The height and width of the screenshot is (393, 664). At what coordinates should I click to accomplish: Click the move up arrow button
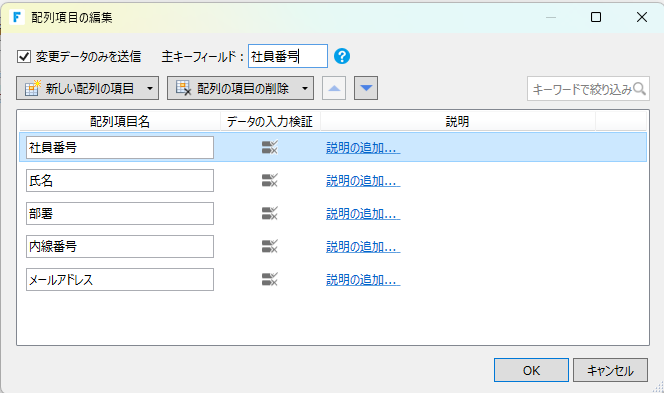point(334,88)
